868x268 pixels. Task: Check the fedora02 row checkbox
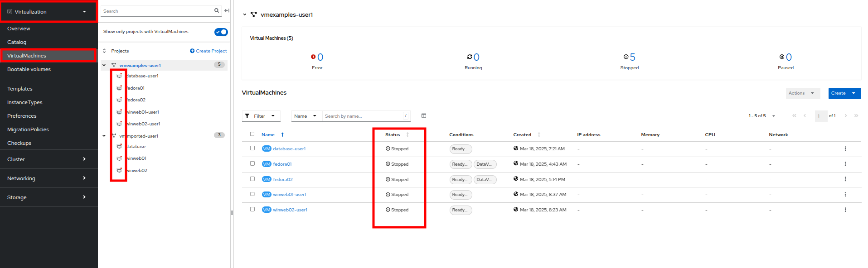click(252, 179)
